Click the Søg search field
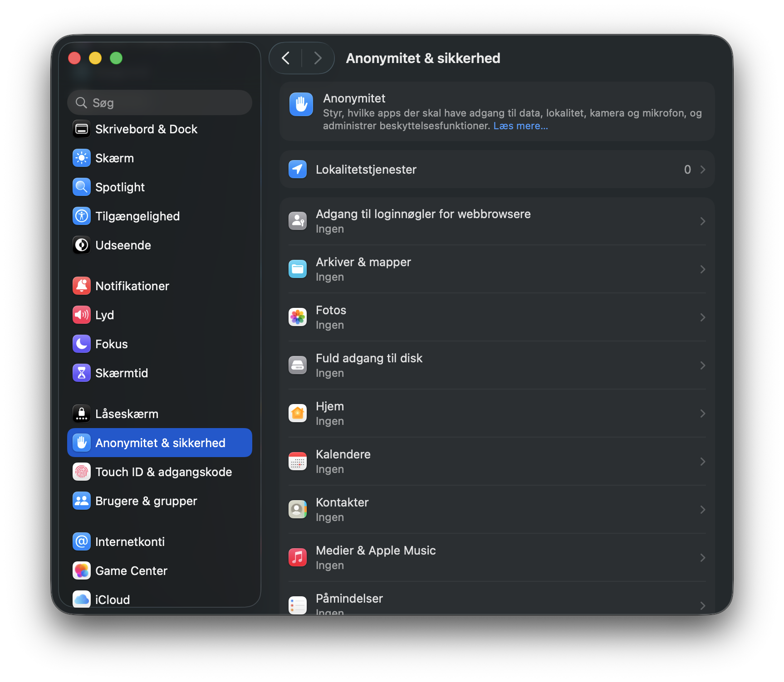Image resolution: width=784 pixels, height=682 pixels. pos(160,103)
